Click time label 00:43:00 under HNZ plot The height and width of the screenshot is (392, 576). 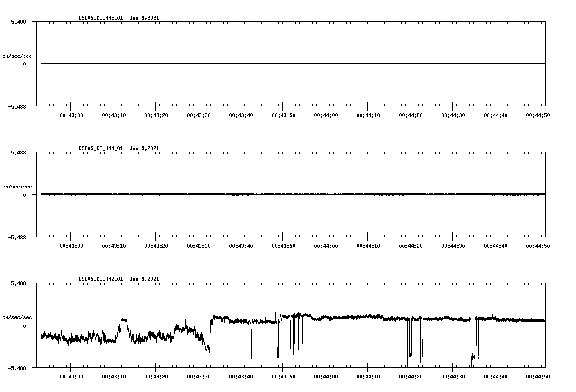[71, 376]
